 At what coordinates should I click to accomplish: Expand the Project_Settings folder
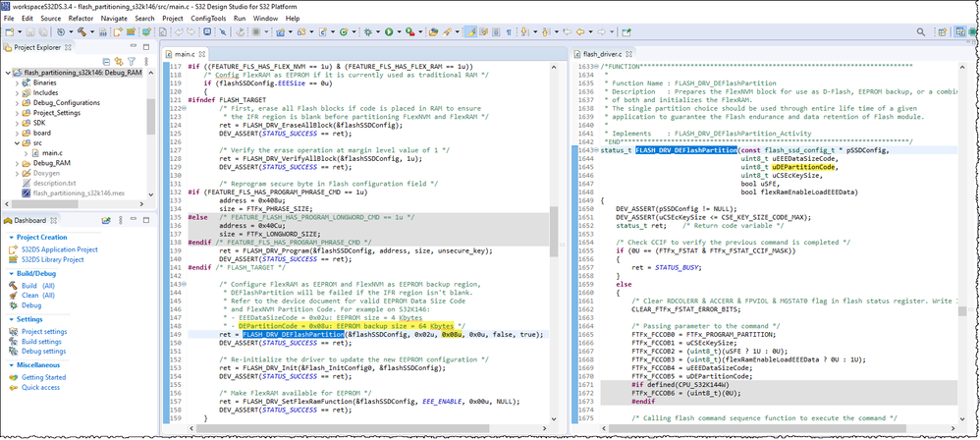coord(17,113)
